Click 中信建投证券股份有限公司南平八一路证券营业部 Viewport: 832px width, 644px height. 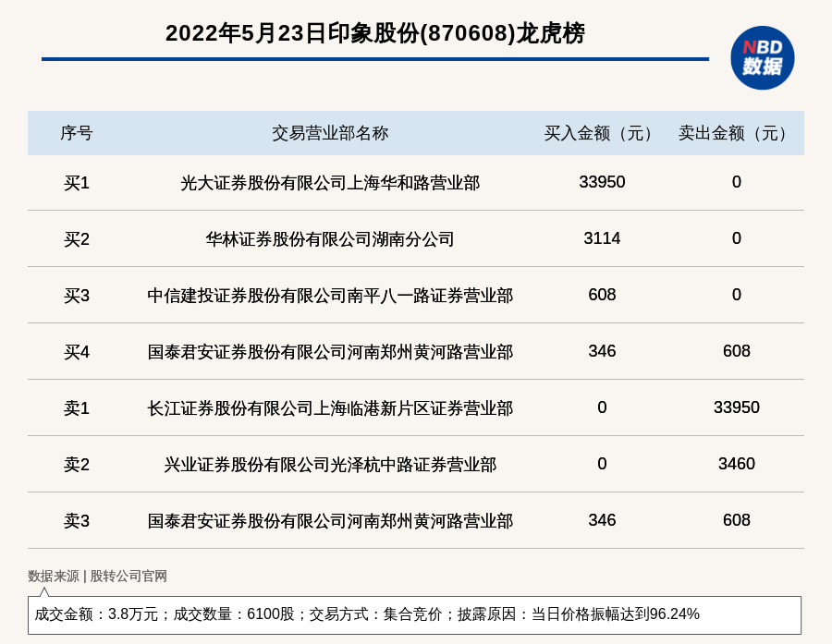330,295
